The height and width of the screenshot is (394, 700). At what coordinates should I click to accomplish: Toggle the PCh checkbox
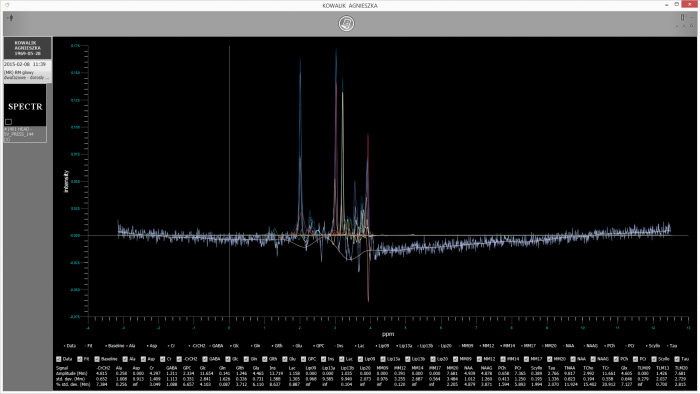(616, 359)
